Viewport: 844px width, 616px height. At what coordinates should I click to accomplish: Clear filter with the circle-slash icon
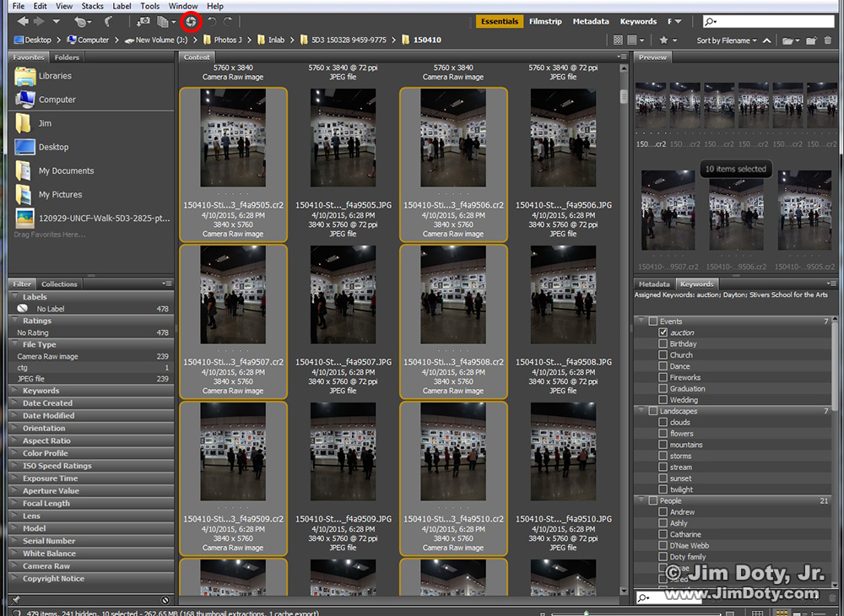165,600
